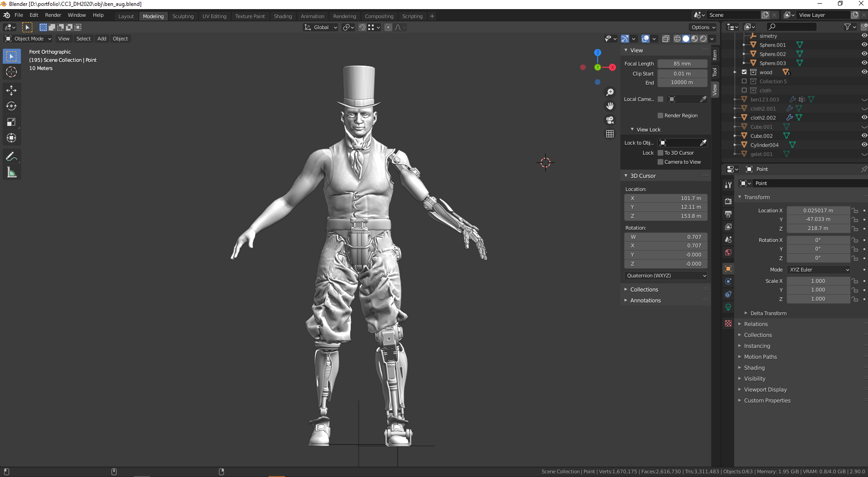Open the File menu
Screen dimensions: 868x477
19,15
